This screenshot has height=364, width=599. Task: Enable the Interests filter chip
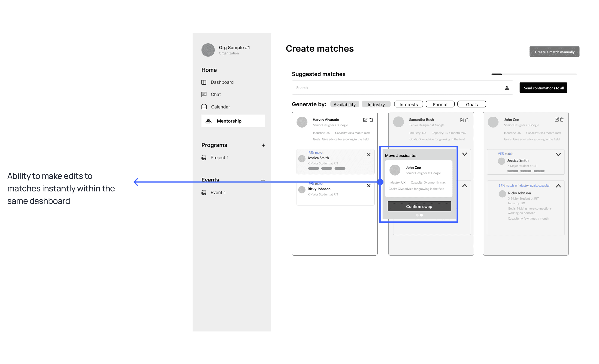coord(408,104)
